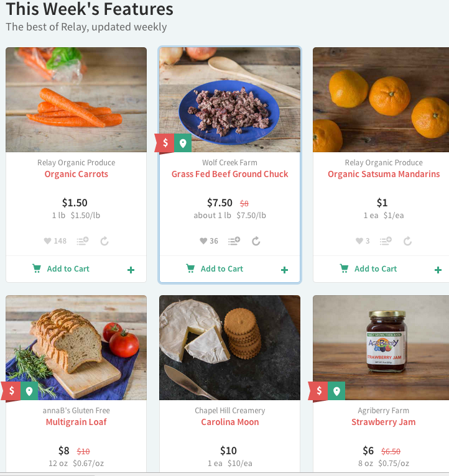Like the Organic Carrots heart icon
The image size is (449, 476).
coord(47,241)
